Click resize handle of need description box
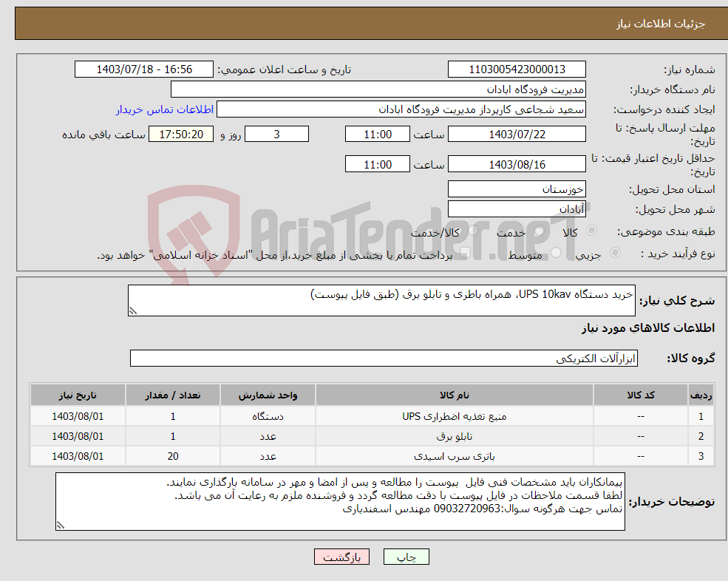The width and height of the screenshot is (728, 581). [133, 312]
